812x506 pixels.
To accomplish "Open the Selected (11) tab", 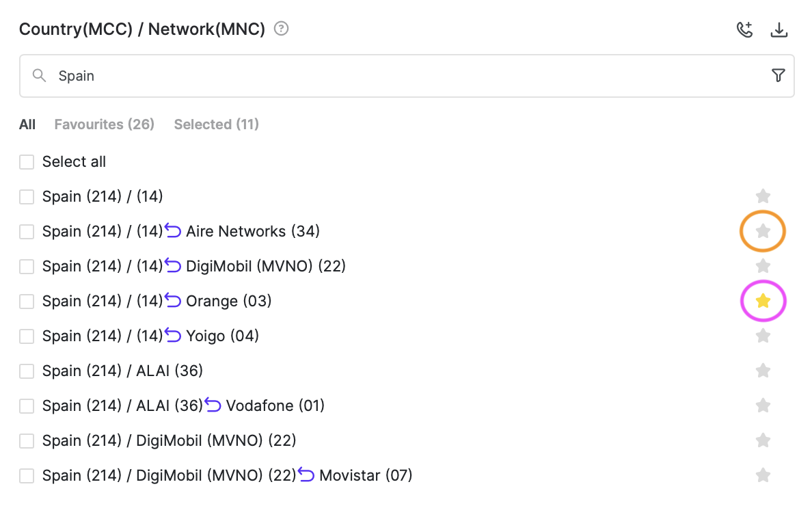I will (x=216, y=124).
